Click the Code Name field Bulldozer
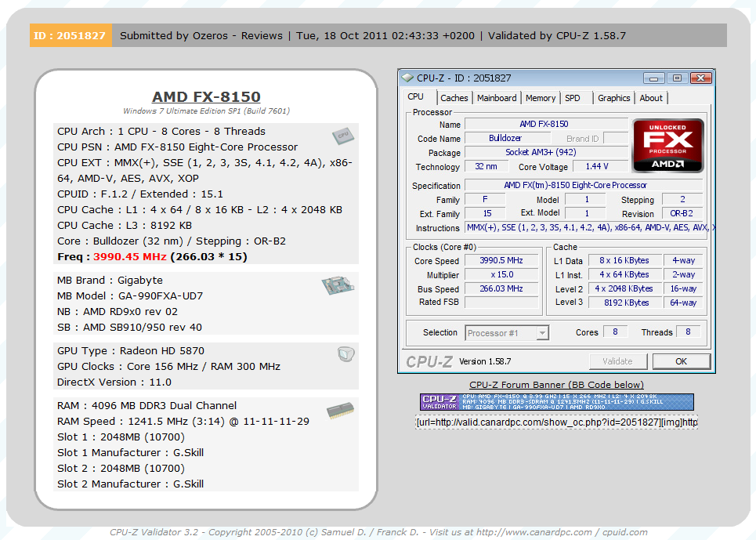Image resolution: width=756 pixels, height=540 pixels. pos(506,139)
